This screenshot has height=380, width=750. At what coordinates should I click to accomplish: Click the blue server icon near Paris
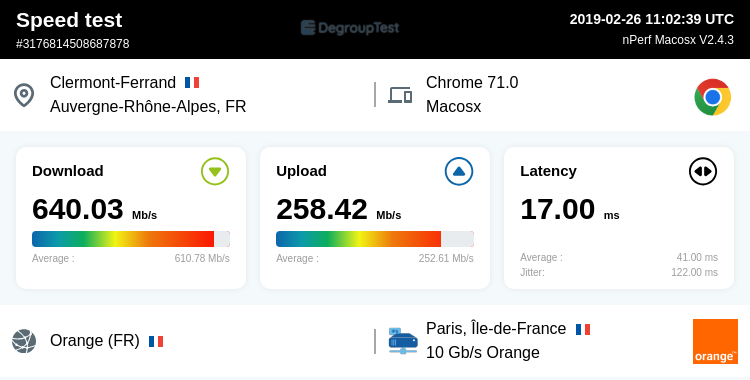(x=403, y=341)
